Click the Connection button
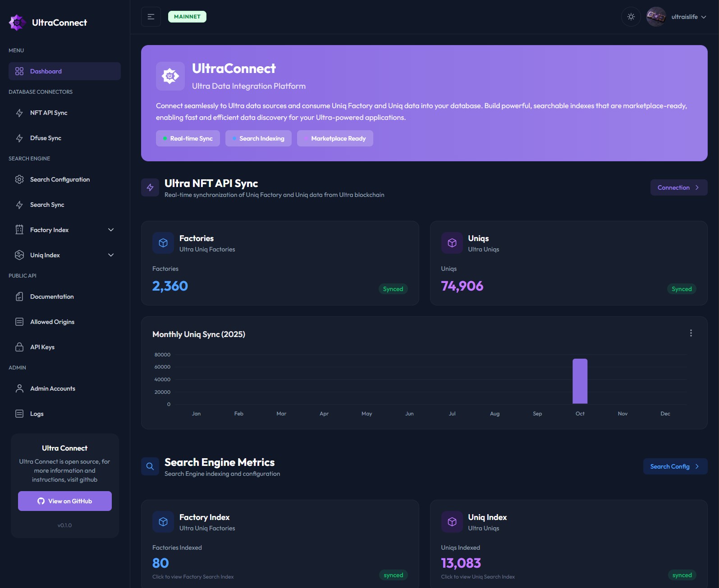Screen dimensions: 719x588 coord(678,187)
